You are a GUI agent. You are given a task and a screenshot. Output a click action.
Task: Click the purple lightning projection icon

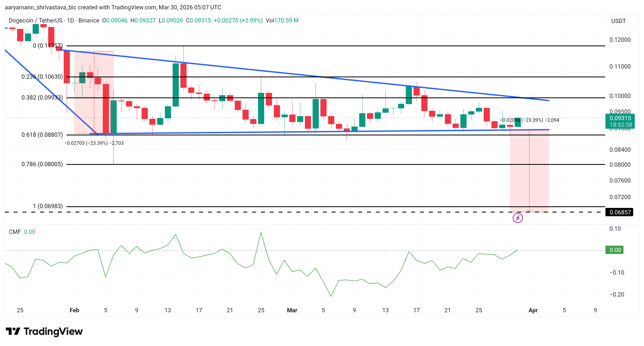(518, 218)
